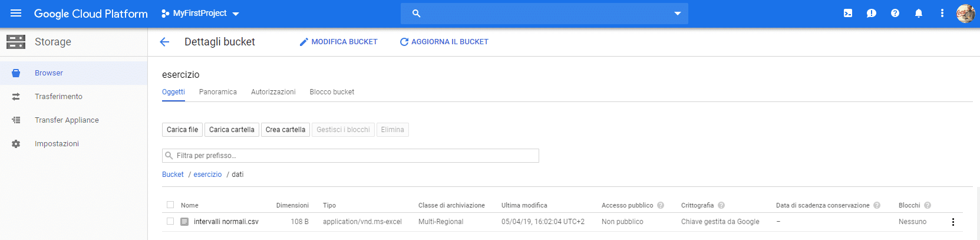Open the top bar vertical dots settings menu
Image resolution: width=980 pixels, height=240 pixels.
pyautogui.click(x=942, y=13)
